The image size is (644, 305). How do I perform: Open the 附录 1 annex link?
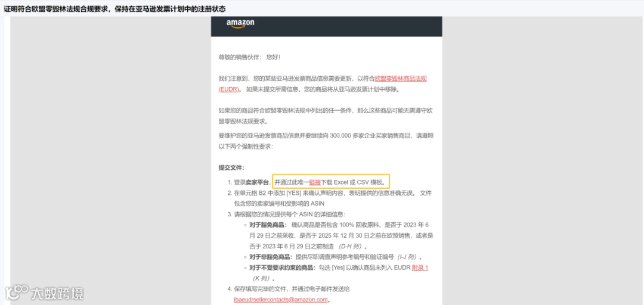pyautogui.click(x=420, y=267)
